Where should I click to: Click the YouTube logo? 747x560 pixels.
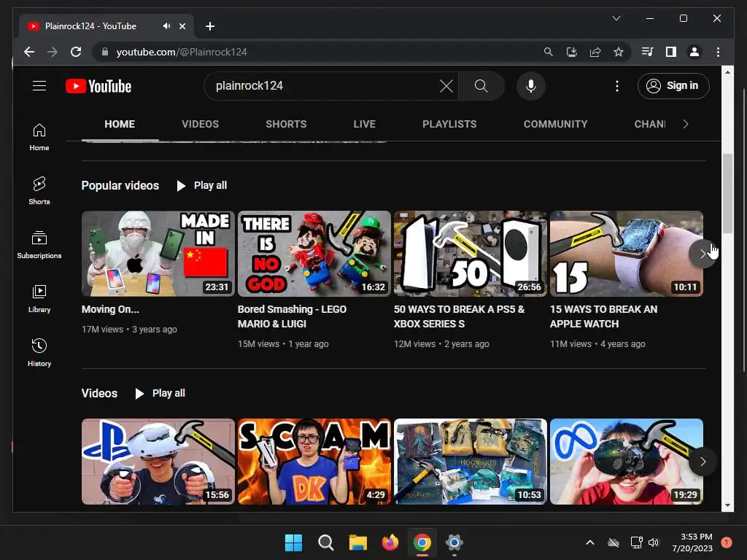[98, 86]
